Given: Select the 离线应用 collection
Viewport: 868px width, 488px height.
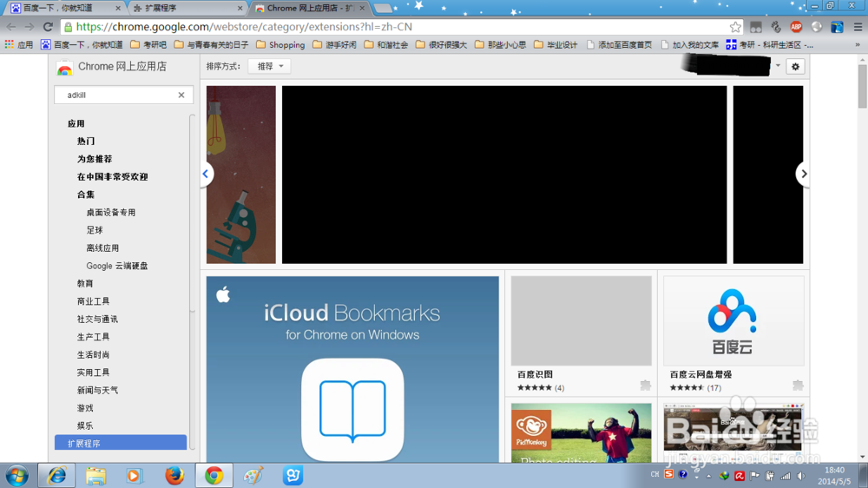Looking at the screenshot, I should pyautogui.click(x=102, y=247).
